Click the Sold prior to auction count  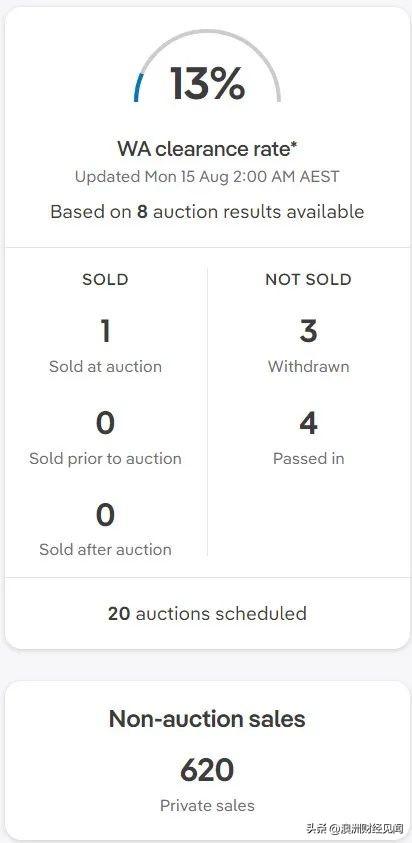tap(105, 423)
